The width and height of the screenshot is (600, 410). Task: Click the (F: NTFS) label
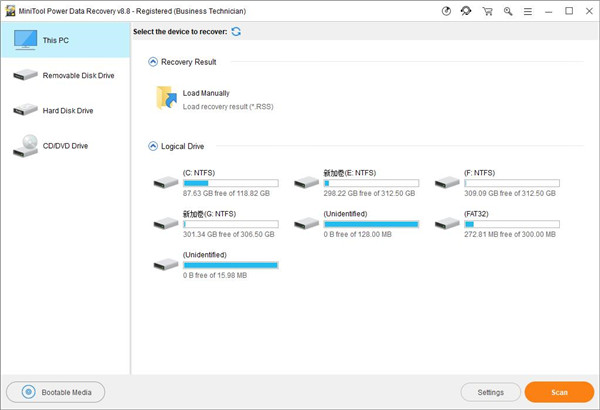[x=479, y=173]
